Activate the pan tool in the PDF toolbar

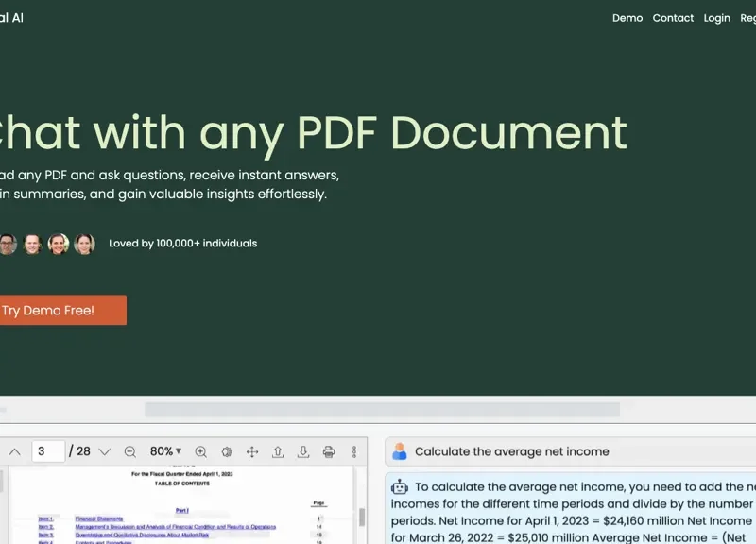click(253, 451)
